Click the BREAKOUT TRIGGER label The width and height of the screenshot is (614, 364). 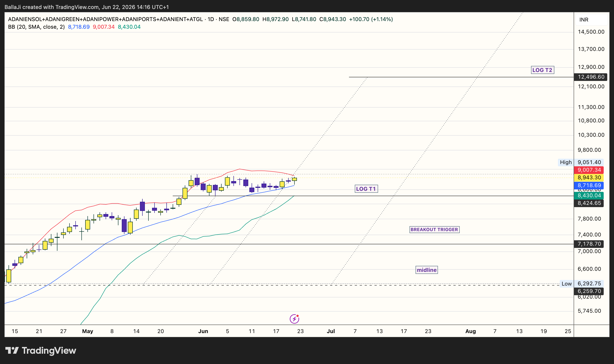tap(434, 230)
